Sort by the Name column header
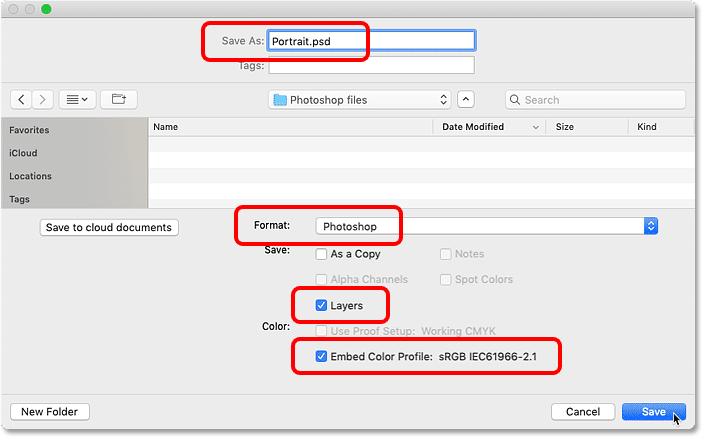 (165, 127)
